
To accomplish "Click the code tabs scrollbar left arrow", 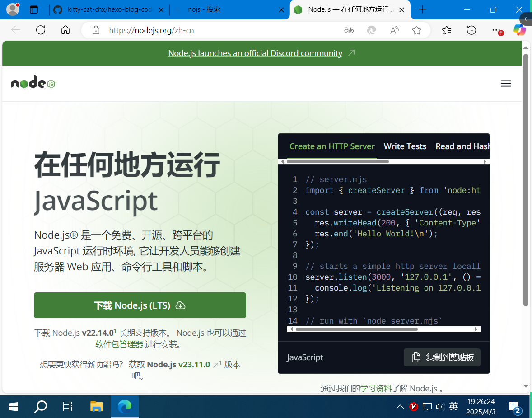I will (x=282, y=162).
